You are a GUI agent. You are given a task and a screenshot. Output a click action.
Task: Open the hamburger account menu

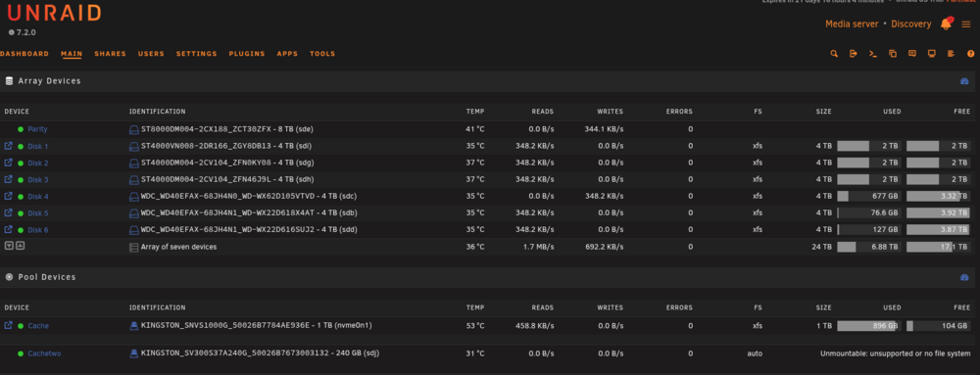coord(966,24)
